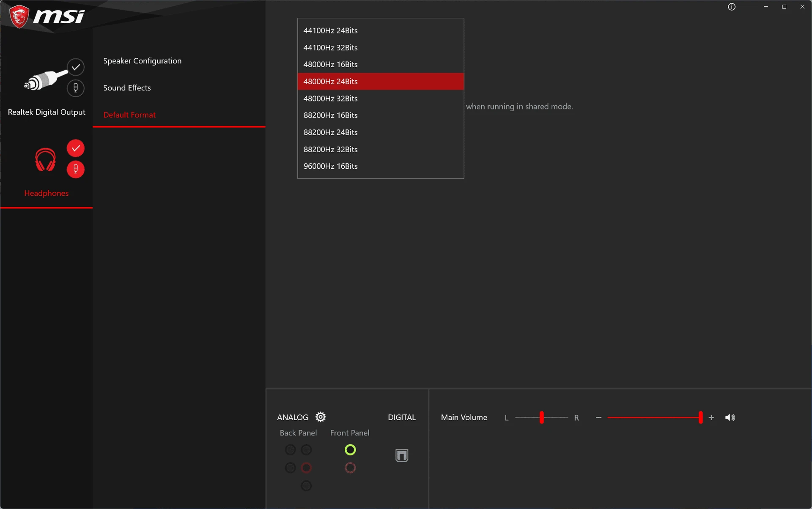Click the Realtek Digital Output label
812x509 pixels.
[47, 112]
